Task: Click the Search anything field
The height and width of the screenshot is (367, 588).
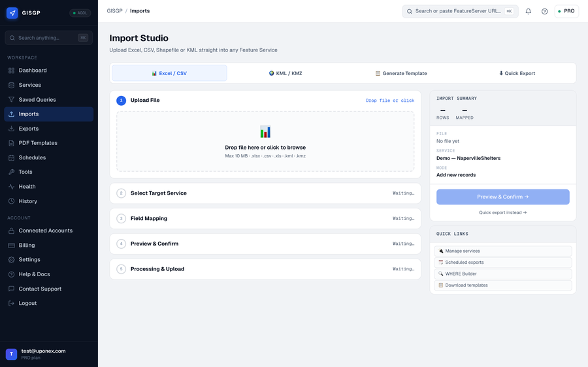Action: (49, 38)
